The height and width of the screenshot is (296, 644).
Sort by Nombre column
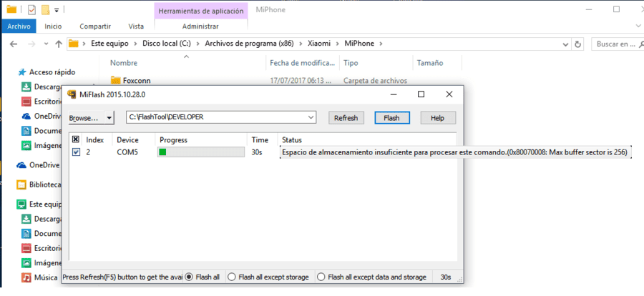click(124, 63)
